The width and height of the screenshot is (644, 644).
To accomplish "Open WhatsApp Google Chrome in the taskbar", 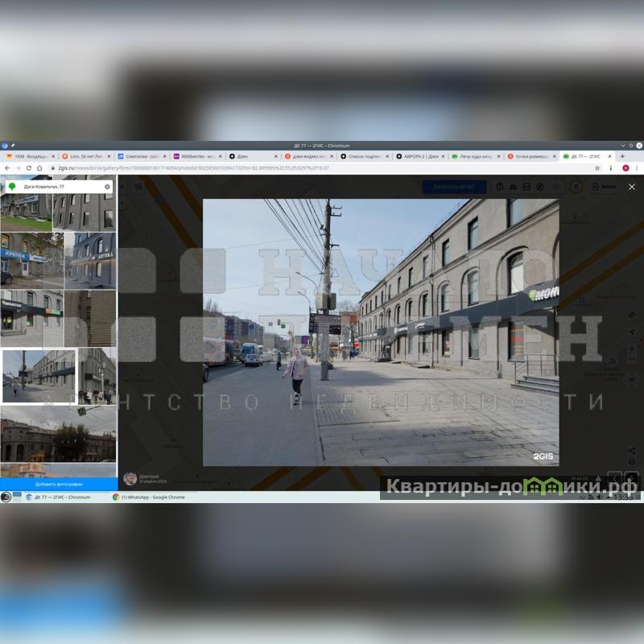I will (x=149, y=497).
